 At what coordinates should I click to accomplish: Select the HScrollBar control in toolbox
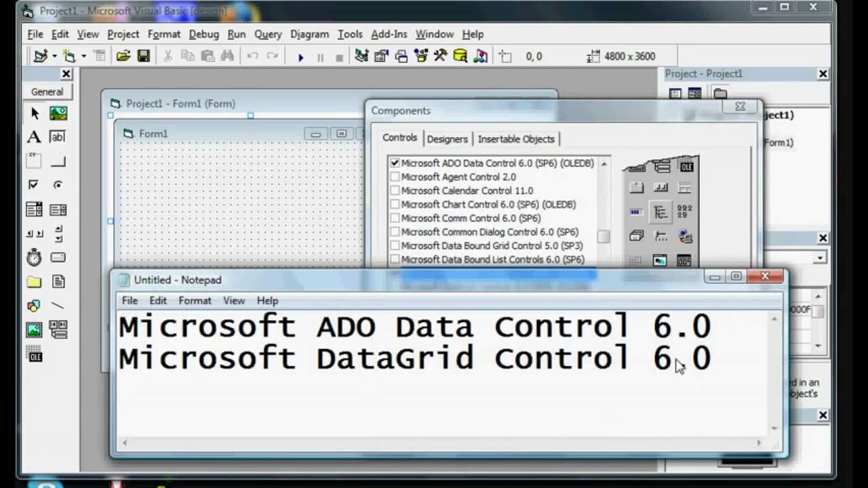coord(34,234)
